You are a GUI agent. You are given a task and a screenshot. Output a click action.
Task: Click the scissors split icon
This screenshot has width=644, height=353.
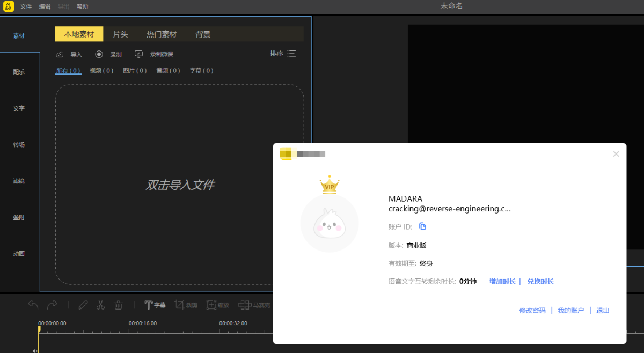100,305
